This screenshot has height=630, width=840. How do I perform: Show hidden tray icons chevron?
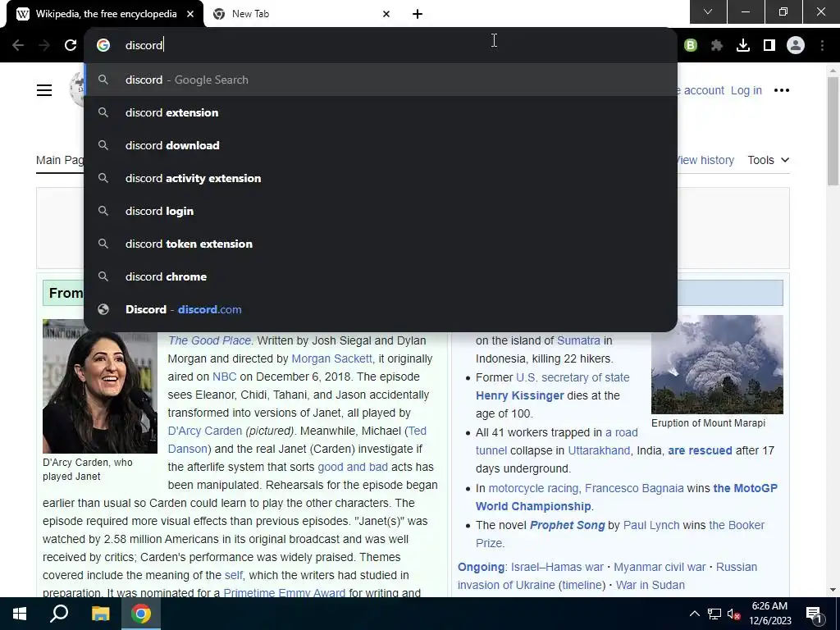(x=694, y=614)
